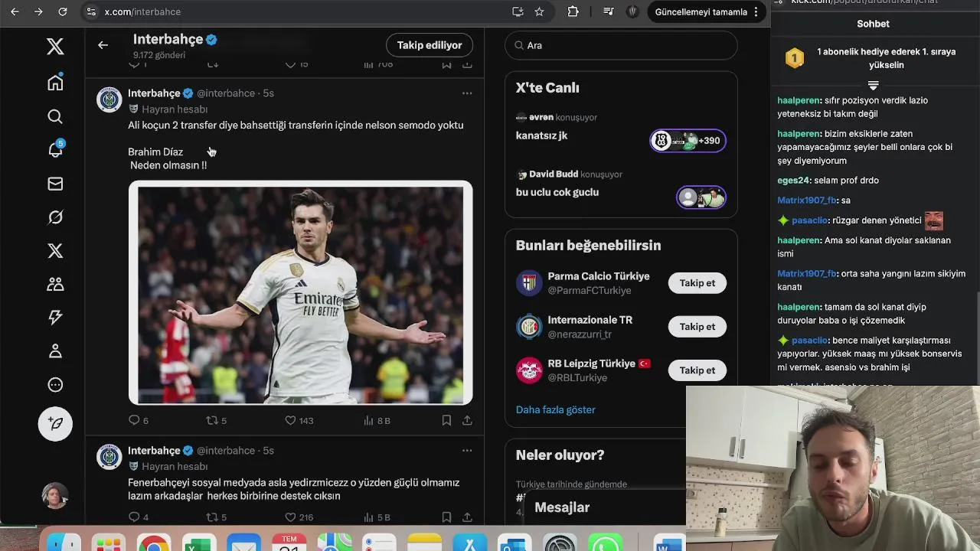980x551 pixels.
Task: Open Notifications bell with 5 badge
Action: pos(55,149)
